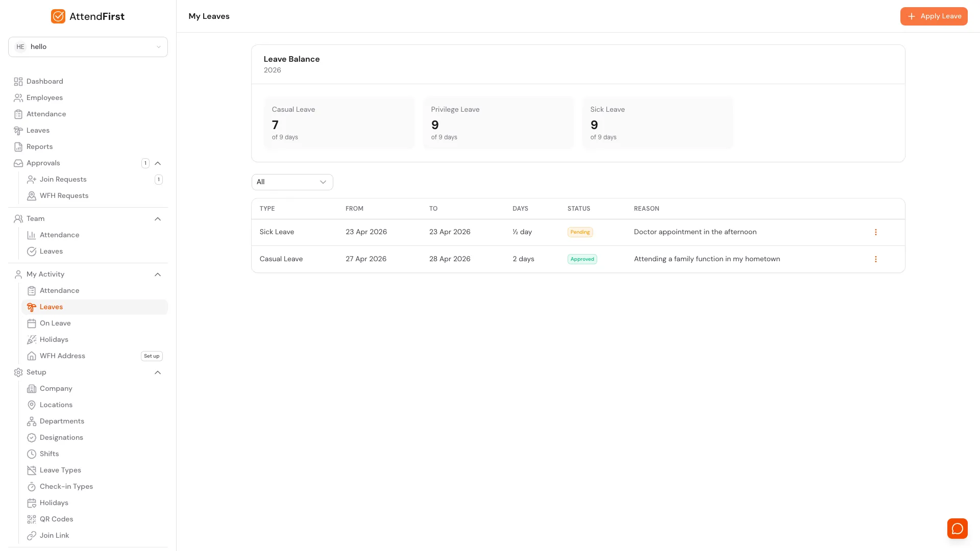Image resolution: width=980 pixels, height=551 pixels.
Task: Click the Join Link chain icon
Action: (32, 536)
